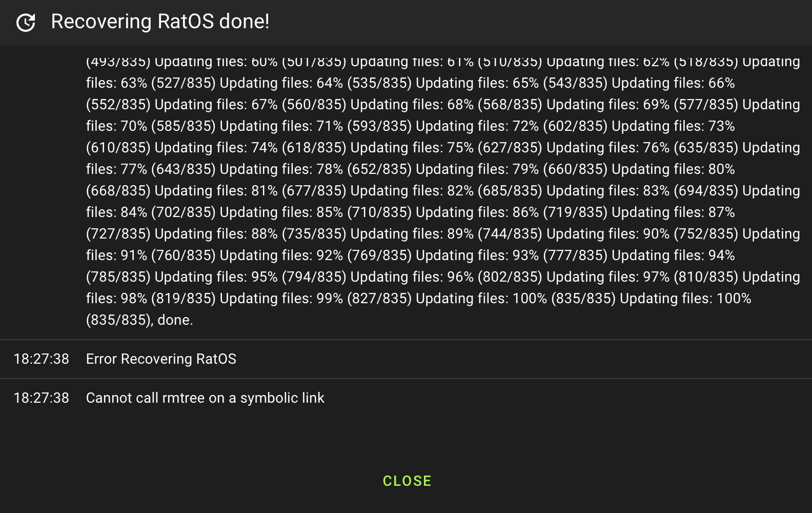Click the "Updating files: 85% (710/835)" entry
Viewport: 812px width, 513px height.
point(316,212)
